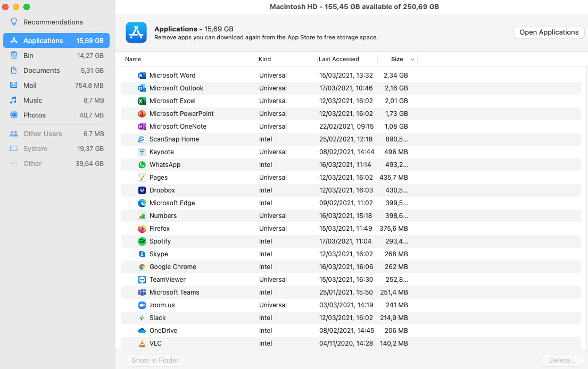
Task: Select the "ScanSnap Home" name text
Action: click(x=174, y=139)
